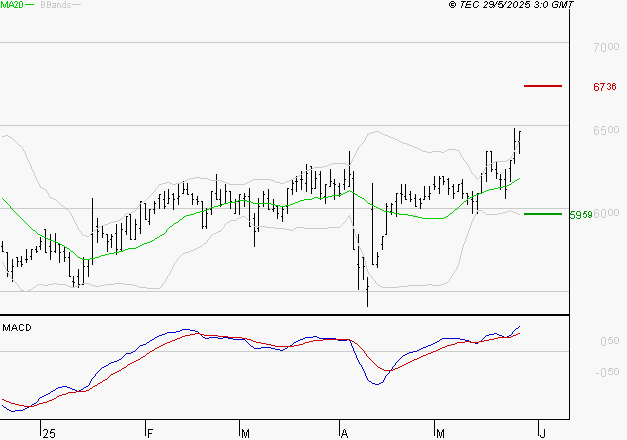Click the TEC 29/5/2025 copyright text
Screen dimensions: 627x440
pyautogui.click(x=511, y=5)
